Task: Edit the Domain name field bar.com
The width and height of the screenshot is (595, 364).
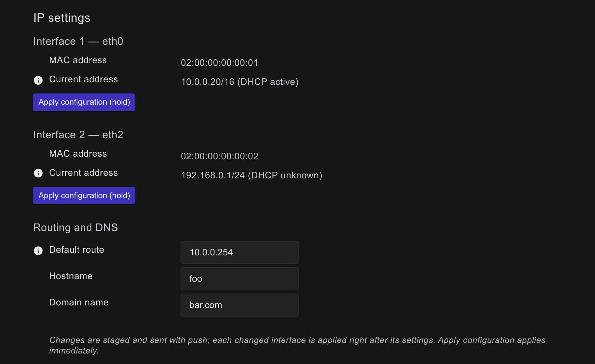Action: pos(240,305)
